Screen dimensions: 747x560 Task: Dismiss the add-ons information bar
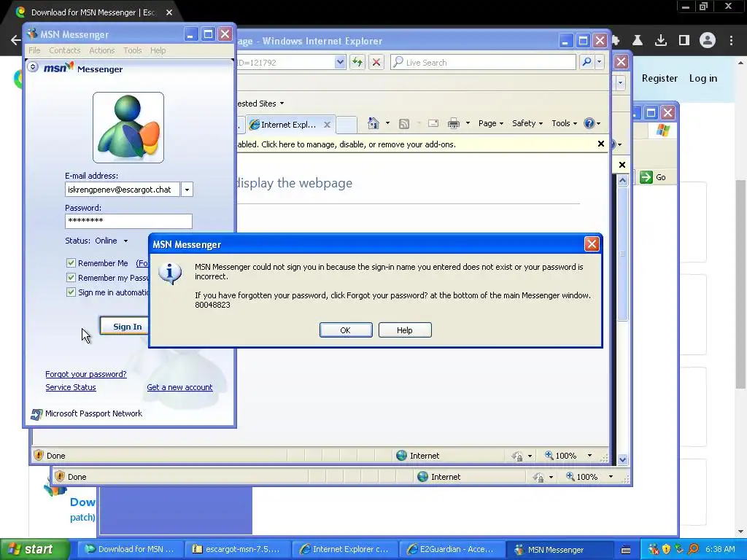click(x=601, y=144)
